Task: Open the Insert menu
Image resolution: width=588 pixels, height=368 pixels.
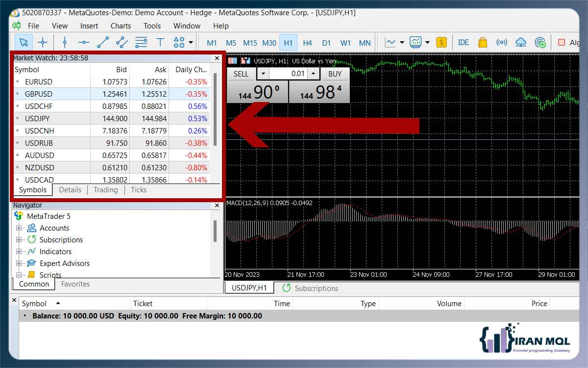Action: point(89,26)
